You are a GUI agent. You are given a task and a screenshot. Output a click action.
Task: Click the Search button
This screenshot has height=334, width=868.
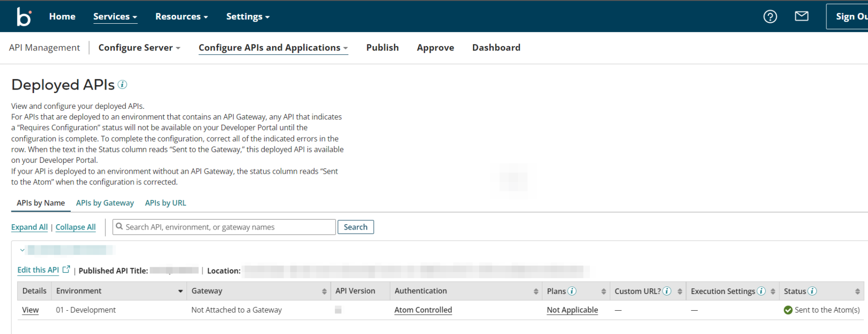pos(355,227)
